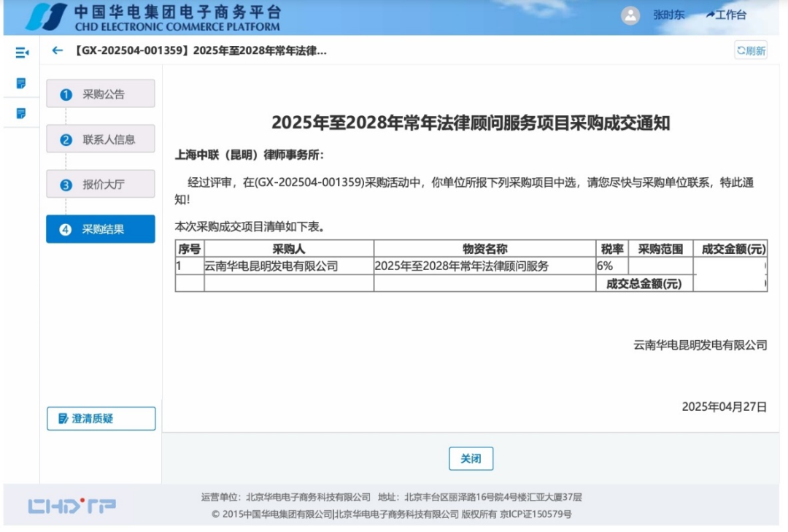The width and height of the screenshot is (788, 532).
Task: Go to step 1 采购公告
Action: (101, 93)
